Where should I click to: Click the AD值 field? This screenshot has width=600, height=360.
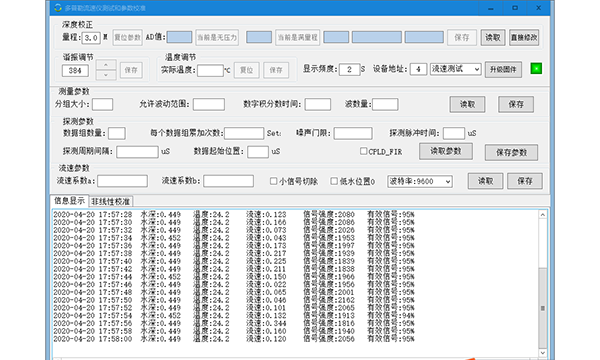pos(179,37)
